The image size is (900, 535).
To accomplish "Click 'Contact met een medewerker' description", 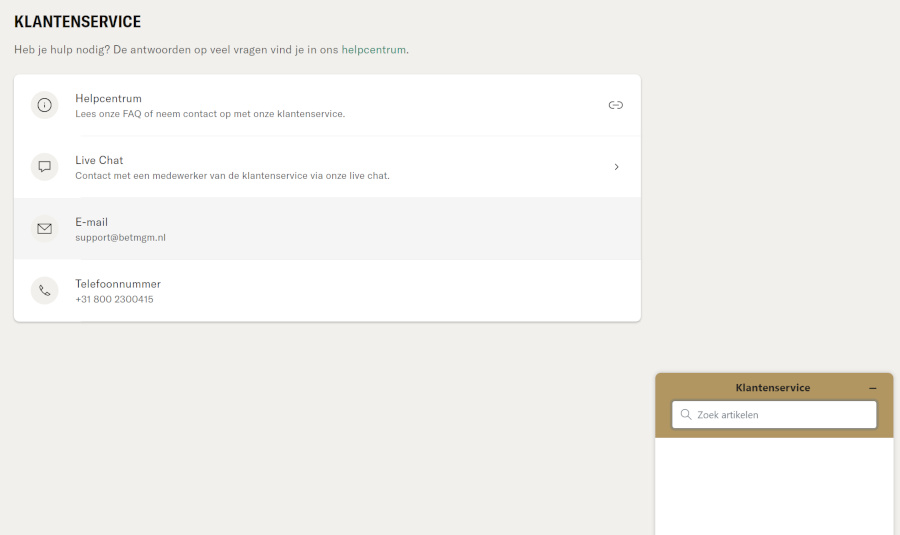I will 232,176.
